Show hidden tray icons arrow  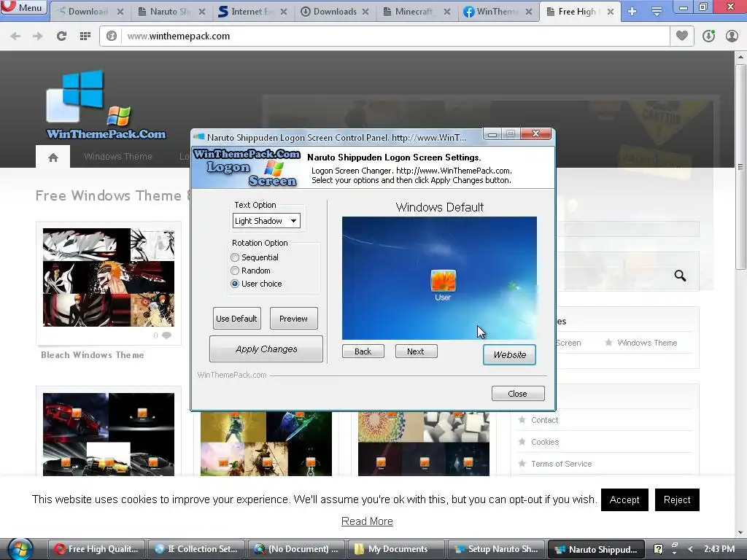point(690,549)
